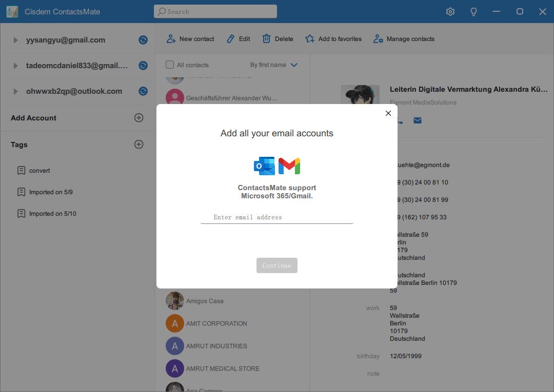The height and width of the screenshot is (392, 554).
Task: Click the Enter email address field
Action: point(277,217)
